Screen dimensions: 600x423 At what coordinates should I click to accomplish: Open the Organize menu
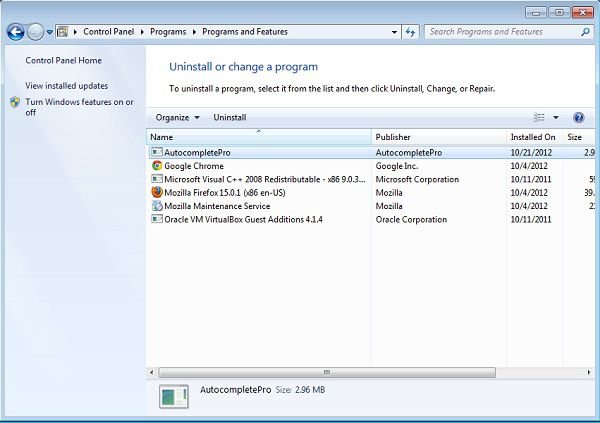coord(178,118)
